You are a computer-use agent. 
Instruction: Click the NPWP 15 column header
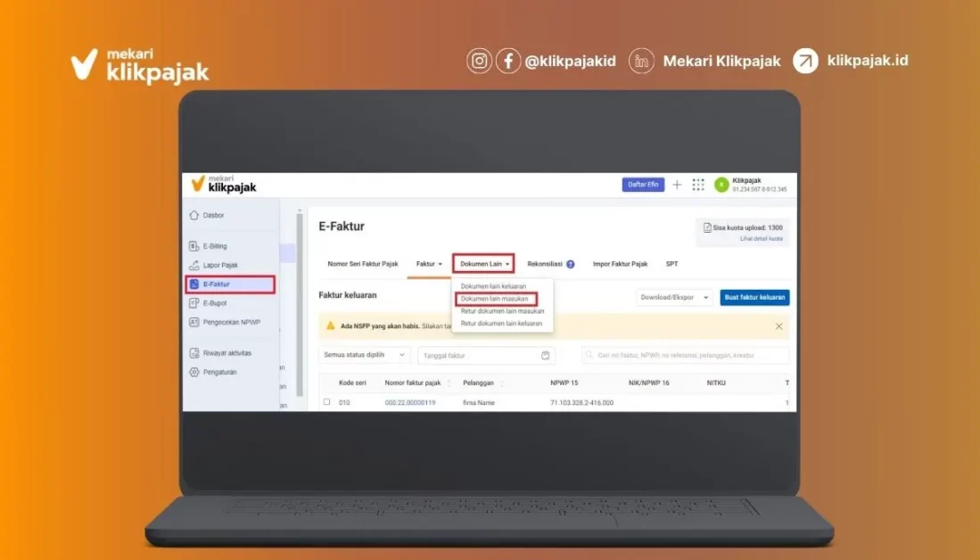[x=564, y=383]
